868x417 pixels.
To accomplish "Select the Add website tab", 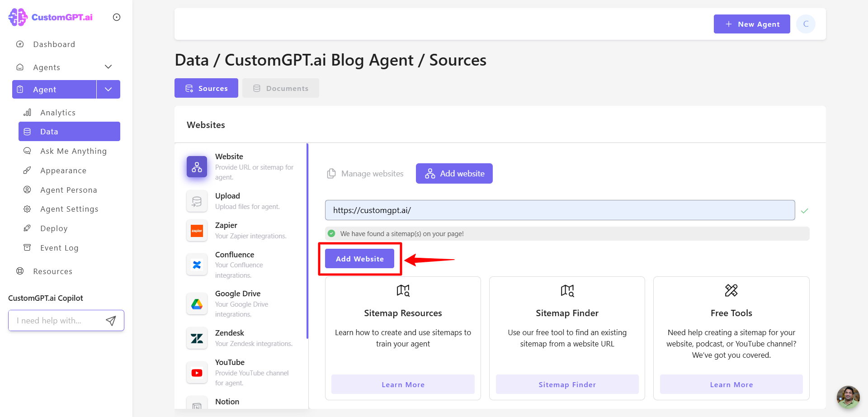I will pos(454,174).
